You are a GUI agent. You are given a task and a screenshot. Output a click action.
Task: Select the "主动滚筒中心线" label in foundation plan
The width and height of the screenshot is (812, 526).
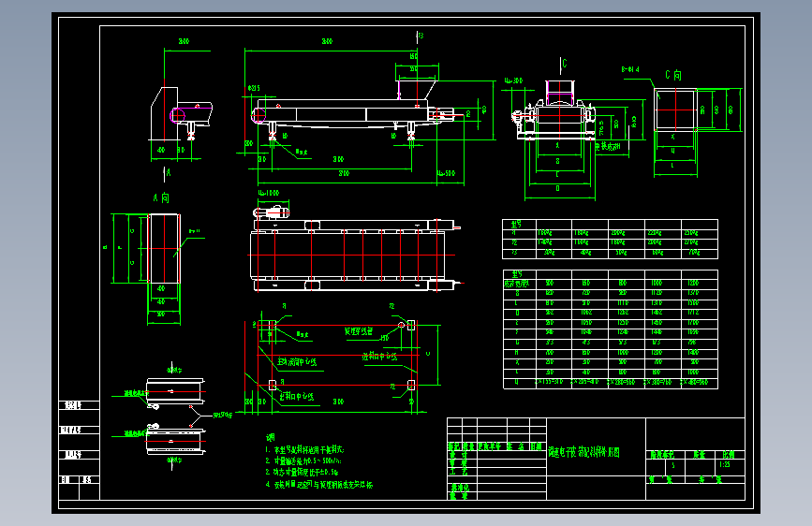[x=296, y=362]
